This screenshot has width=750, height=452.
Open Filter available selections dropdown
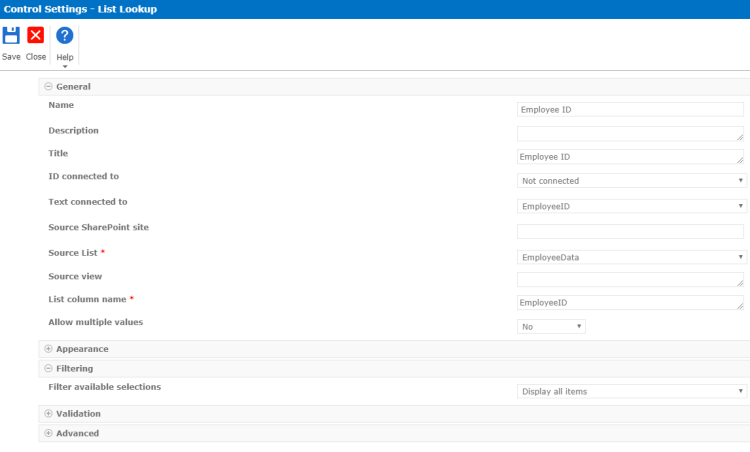[631, 392]
